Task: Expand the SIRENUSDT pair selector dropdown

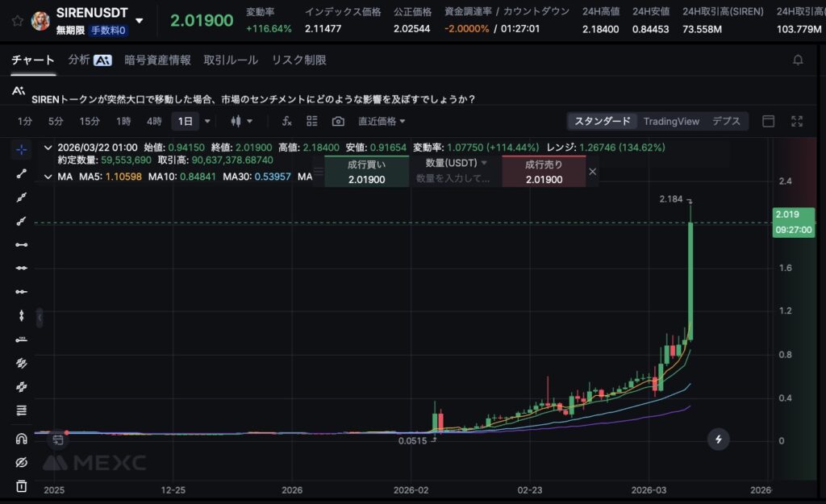Action: click(x=140, y=21)
